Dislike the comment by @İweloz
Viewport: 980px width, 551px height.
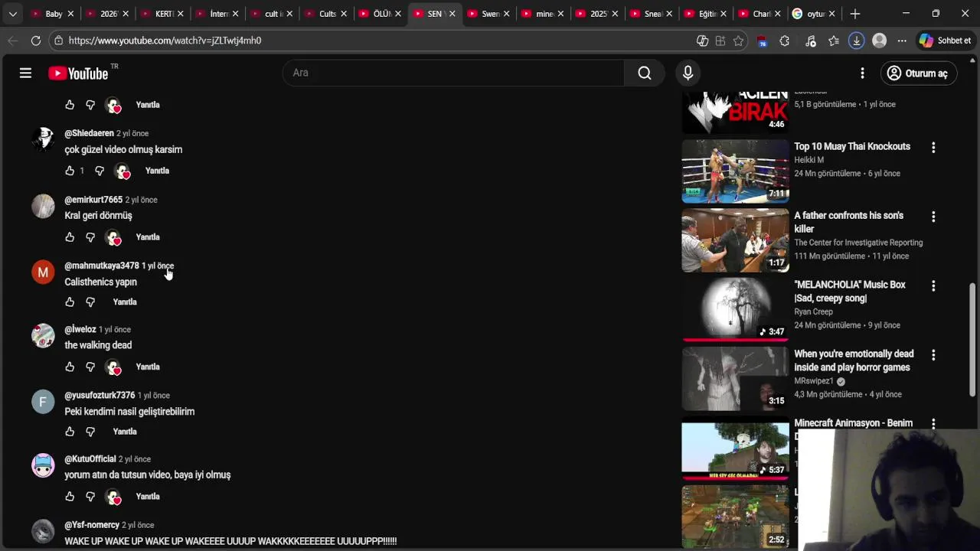pyautogui.click(x=90, y=367)
